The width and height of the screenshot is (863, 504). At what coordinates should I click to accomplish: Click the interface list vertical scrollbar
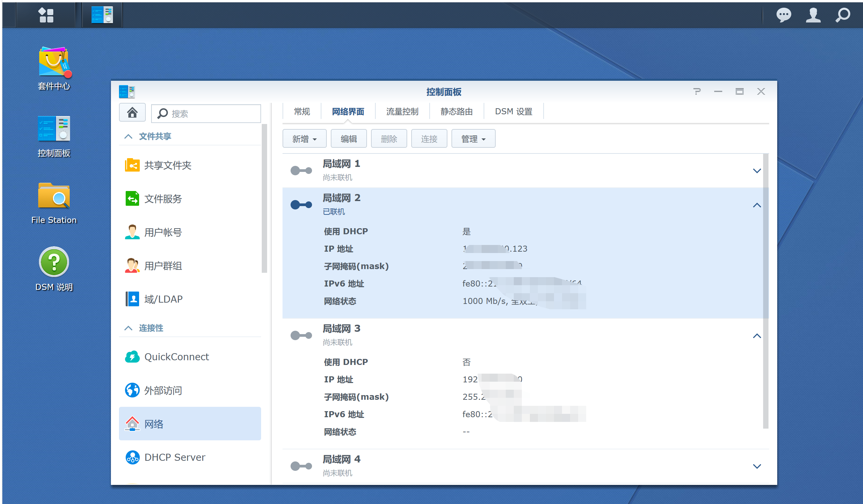(766, 291)
